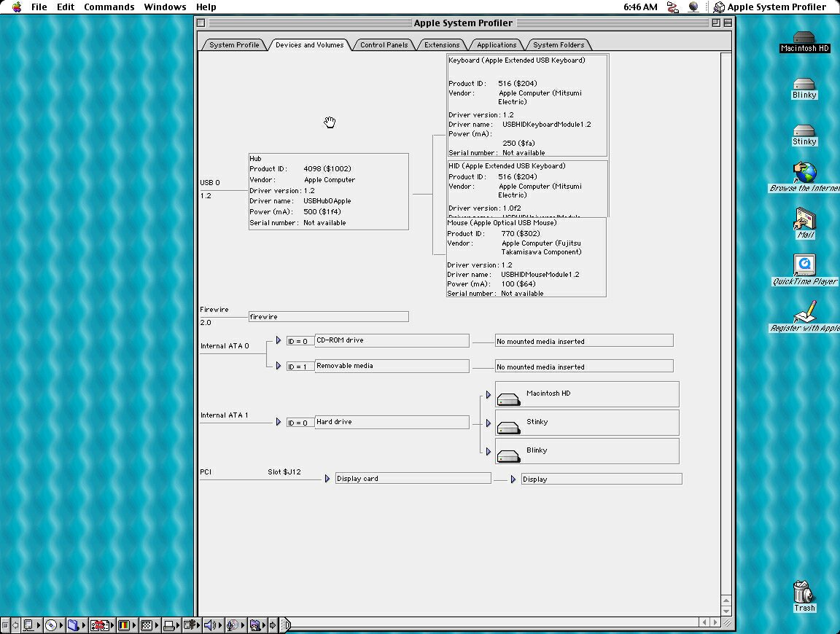The image size is (840, 634).
Task: Open the CD module in Control Strip
Action: [53, 625]
